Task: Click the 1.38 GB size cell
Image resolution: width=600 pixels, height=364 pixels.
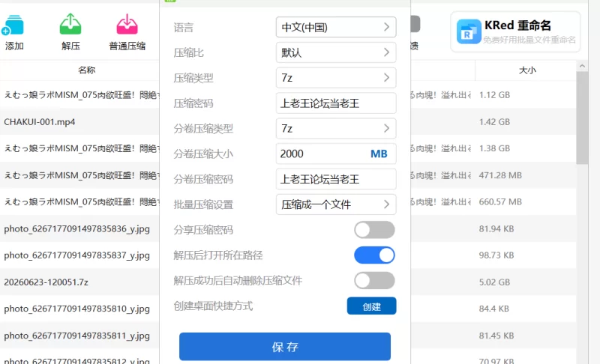Action: coord(494,148)
